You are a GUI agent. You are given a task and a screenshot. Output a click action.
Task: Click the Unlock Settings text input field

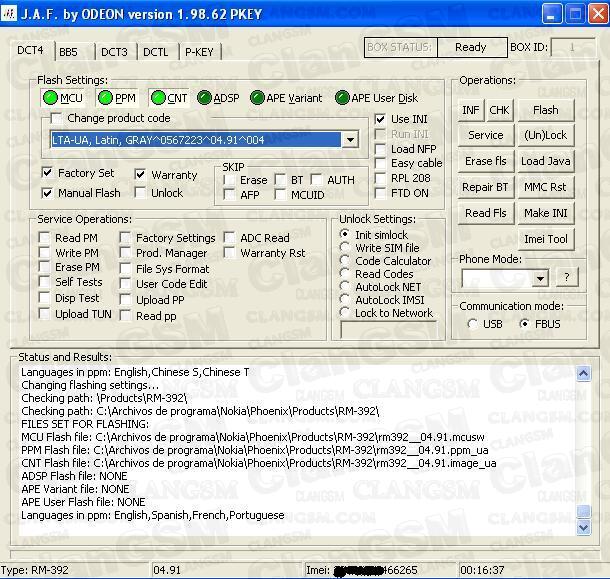[389, 330]
